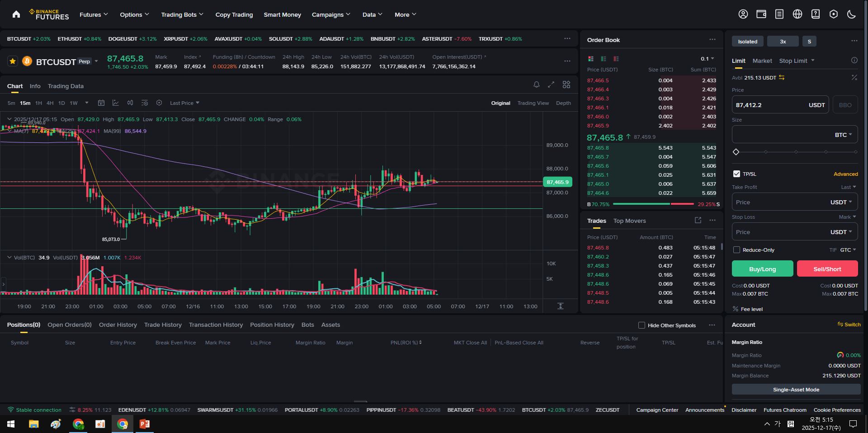Open Order Book more options menu

(712, 40)
